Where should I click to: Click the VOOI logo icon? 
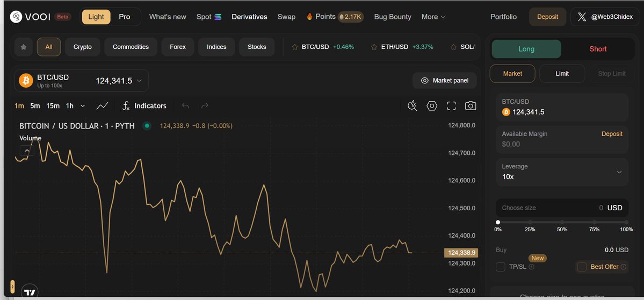point(16,17)
